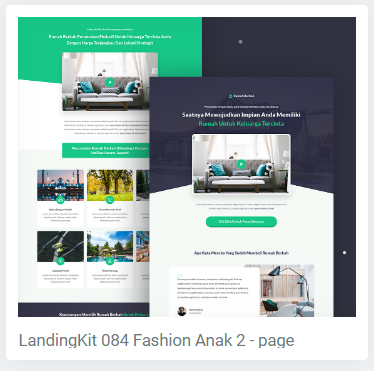Viewport: 374px width, 371px height.
Task: Click the Rumah Untuk Keluarga Tercinta headline
Action: click(241, 124)
